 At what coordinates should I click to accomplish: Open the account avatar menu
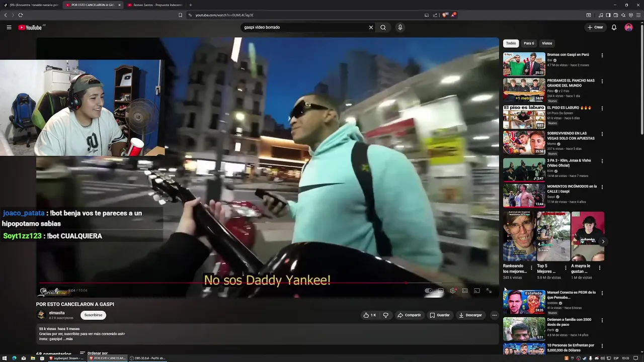click(628, 27)
